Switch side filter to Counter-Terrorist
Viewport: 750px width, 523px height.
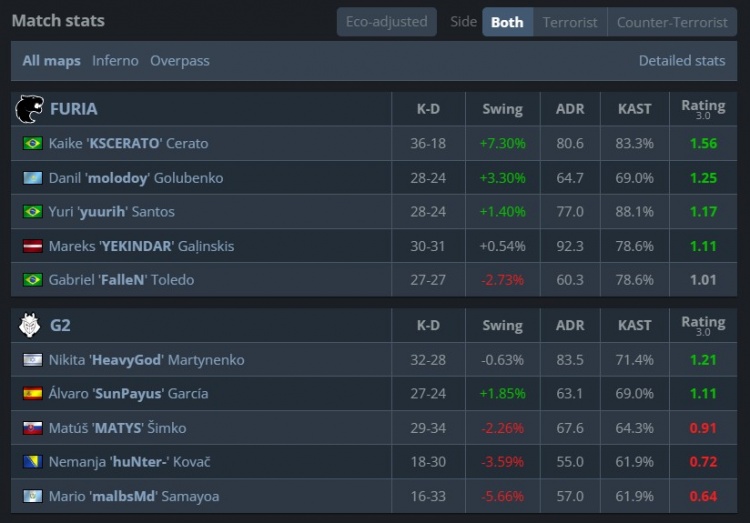pyautogui.click(x=672, y=22)
